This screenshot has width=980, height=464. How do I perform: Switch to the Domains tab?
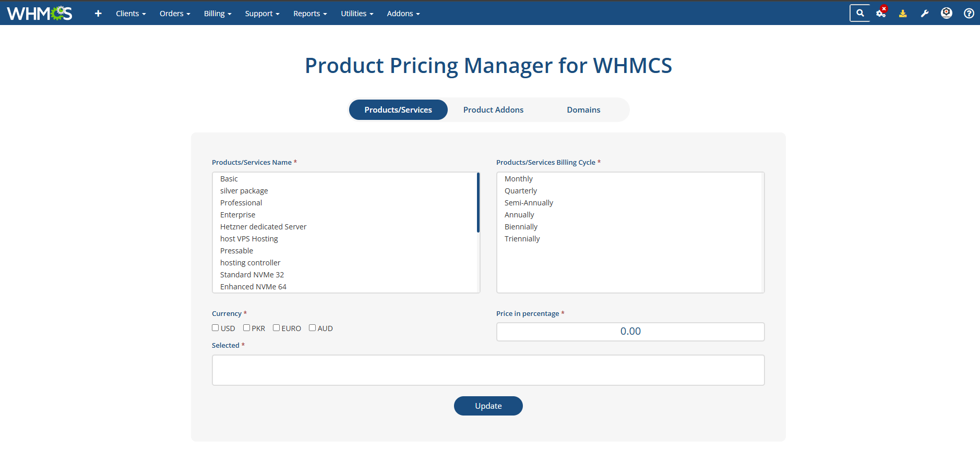tap(583, 110)
